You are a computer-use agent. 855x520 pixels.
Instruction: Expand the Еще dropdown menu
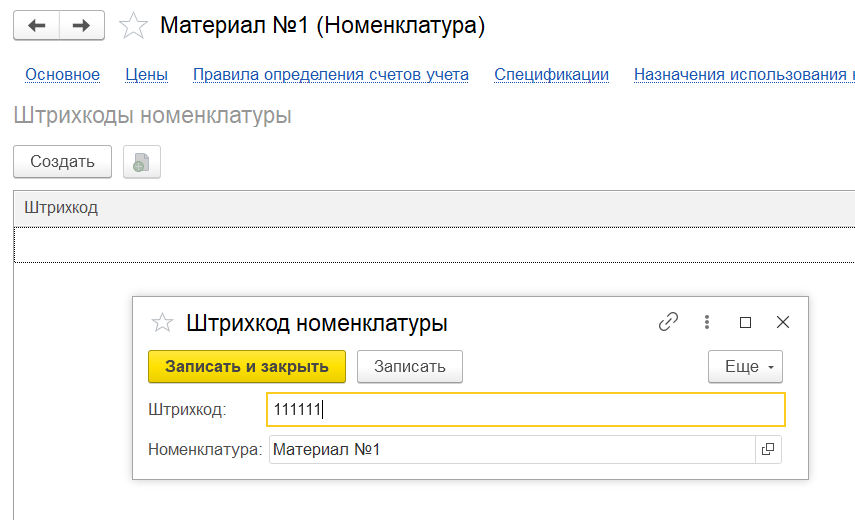coord(745,367)
